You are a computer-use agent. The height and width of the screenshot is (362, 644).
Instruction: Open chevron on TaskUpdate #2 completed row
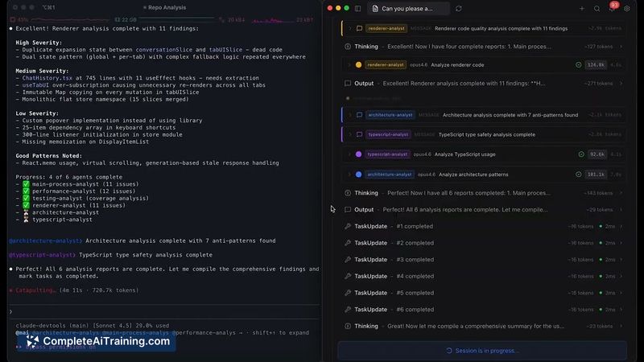tap(621, 243)
